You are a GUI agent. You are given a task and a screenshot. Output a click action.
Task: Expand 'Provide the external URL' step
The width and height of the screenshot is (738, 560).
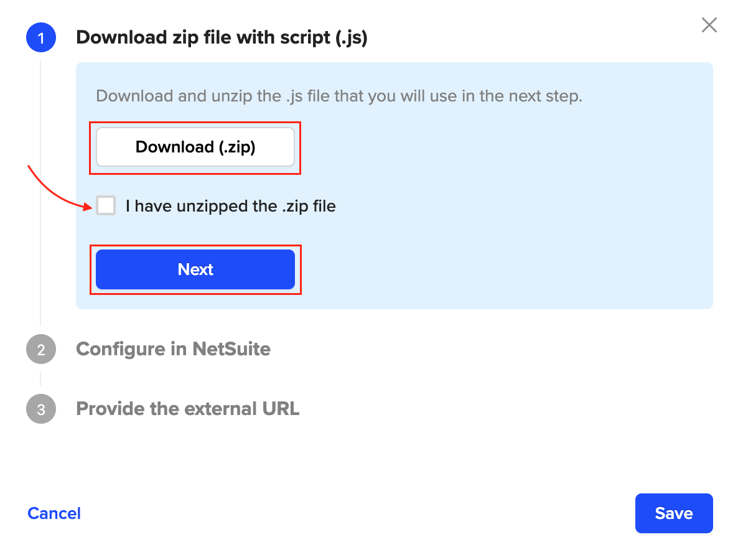pyautogui.click(x=187, y=409)
